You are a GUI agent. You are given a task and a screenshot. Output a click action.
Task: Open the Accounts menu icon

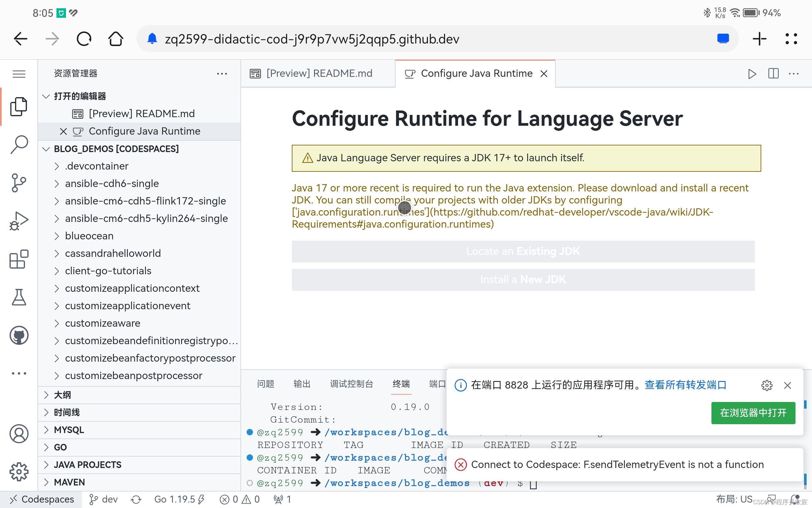[19, 434]
